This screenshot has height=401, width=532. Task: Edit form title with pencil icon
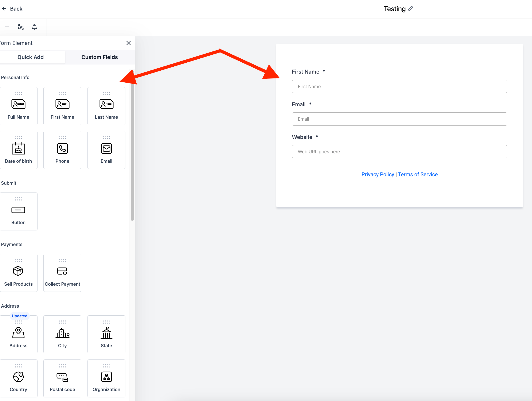click(x=410, y=9)
